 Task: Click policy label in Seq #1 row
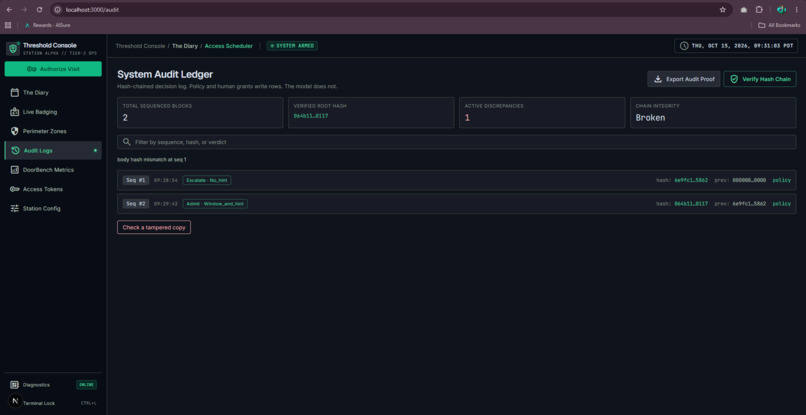[782, 181]
